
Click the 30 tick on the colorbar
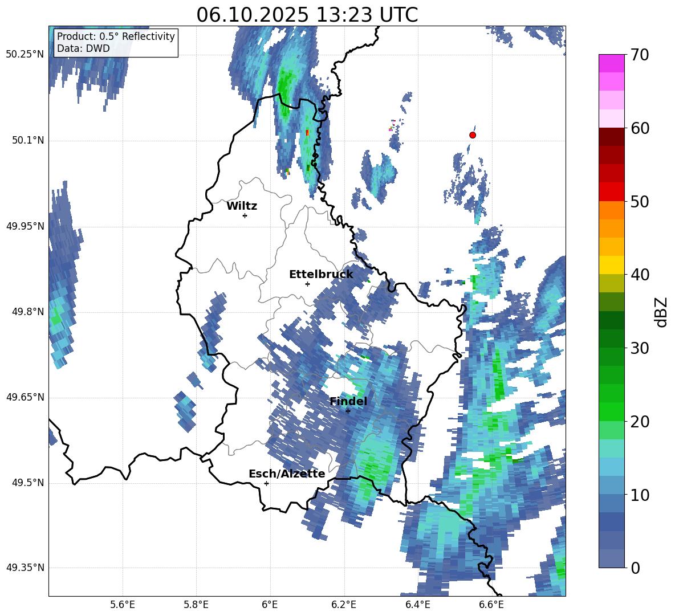pos(640,348)
